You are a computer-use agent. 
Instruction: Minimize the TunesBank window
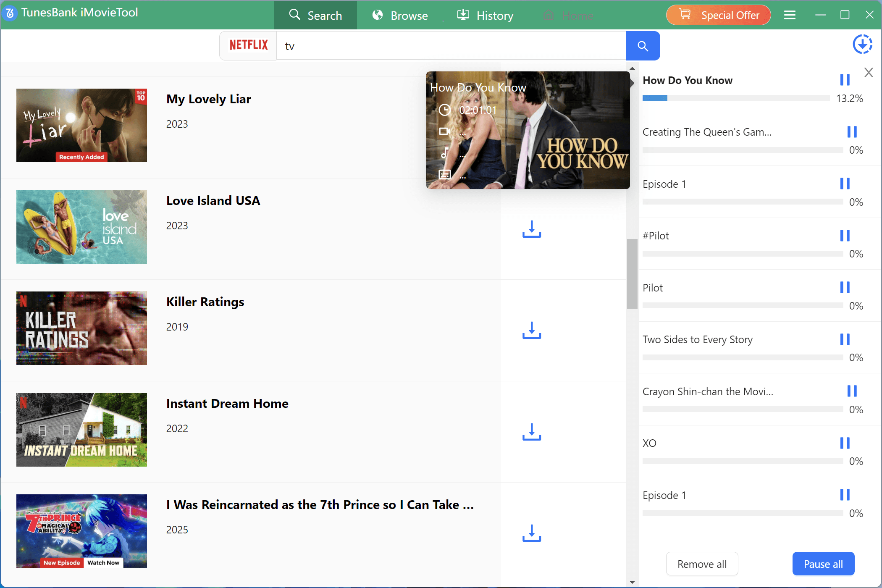point(820,15)
